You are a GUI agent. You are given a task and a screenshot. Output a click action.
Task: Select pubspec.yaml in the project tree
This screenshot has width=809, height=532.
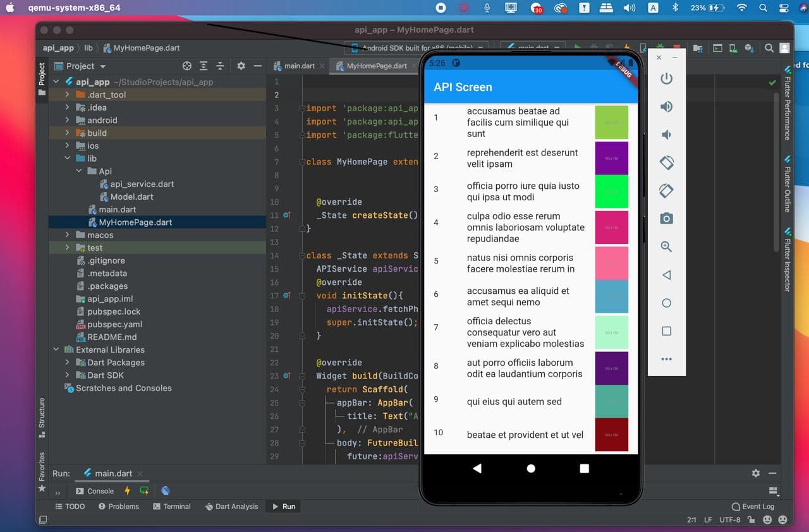(x=114, y=324)
